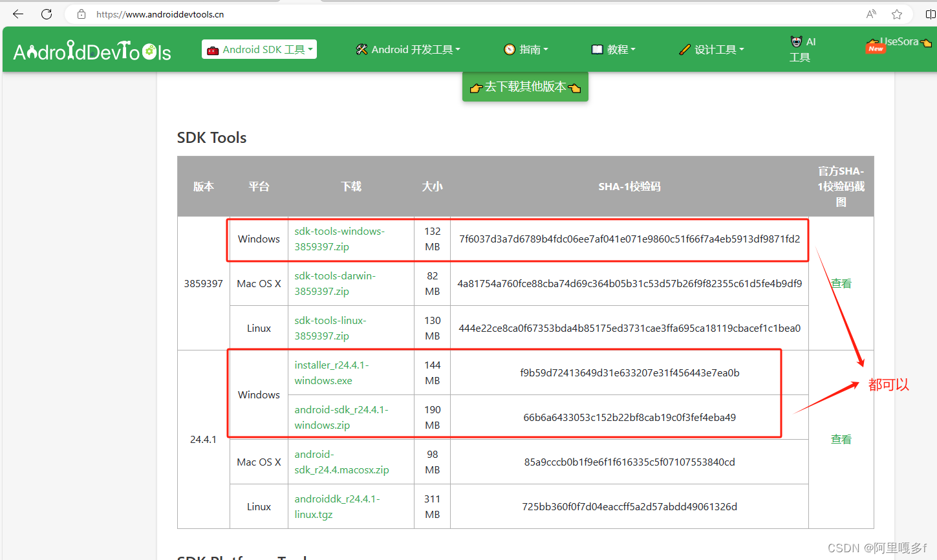This screenshot has height=560, width=937.
Task: Click the 82 MB size cell
Action: [432, 283]
